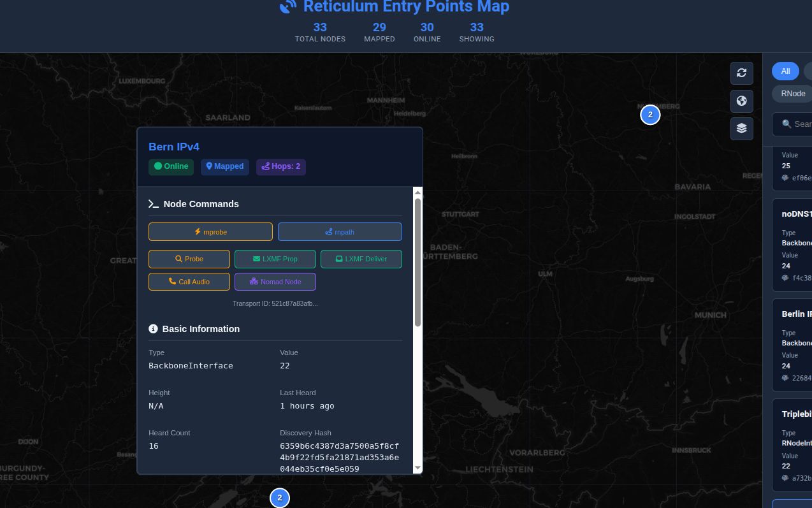Open the Nomad Node button
This screenshot has height=508, width=812.
pyautogui.click(x=275, y=281)
